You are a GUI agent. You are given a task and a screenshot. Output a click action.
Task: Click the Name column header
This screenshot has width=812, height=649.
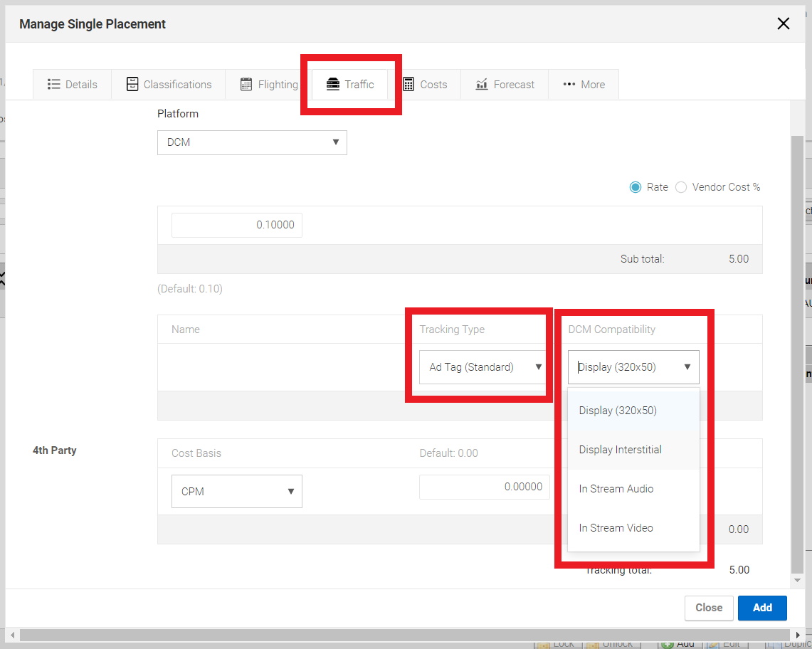[x=186, y=329]
